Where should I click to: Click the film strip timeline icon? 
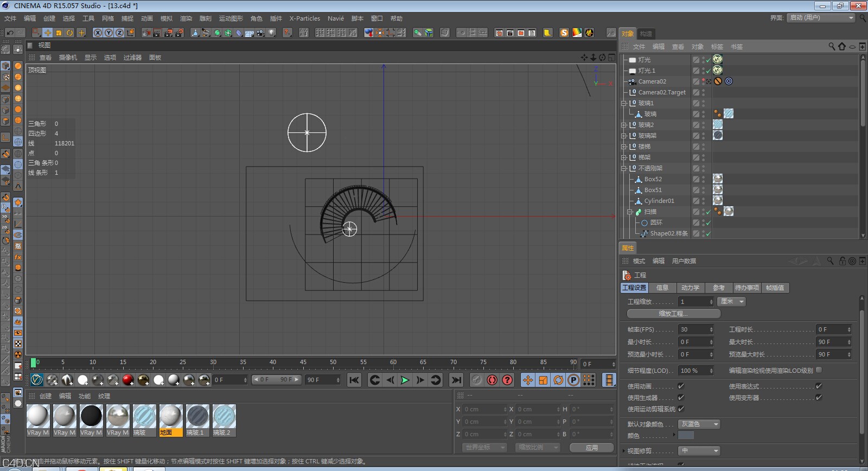coord(609,380)
